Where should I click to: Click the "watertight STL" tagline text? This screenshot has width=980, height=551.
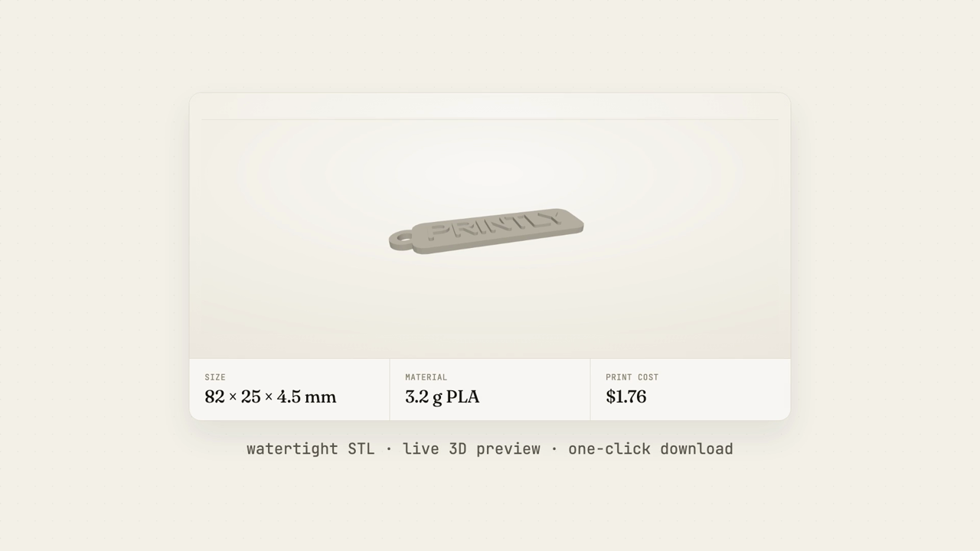pyautogui.click(x=310, y=449)
